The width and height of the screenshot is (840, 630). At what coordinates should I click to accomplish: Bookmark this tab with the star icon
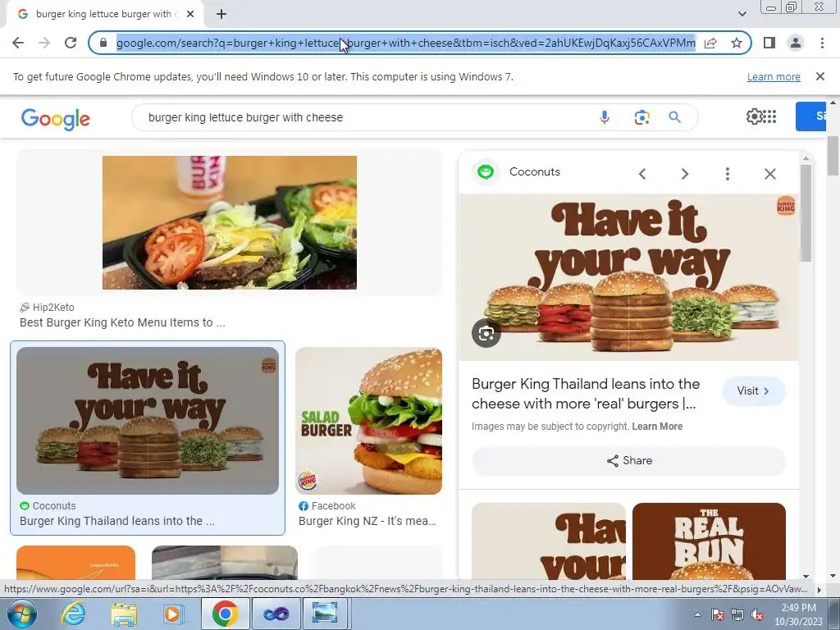(x=737, y=43)
